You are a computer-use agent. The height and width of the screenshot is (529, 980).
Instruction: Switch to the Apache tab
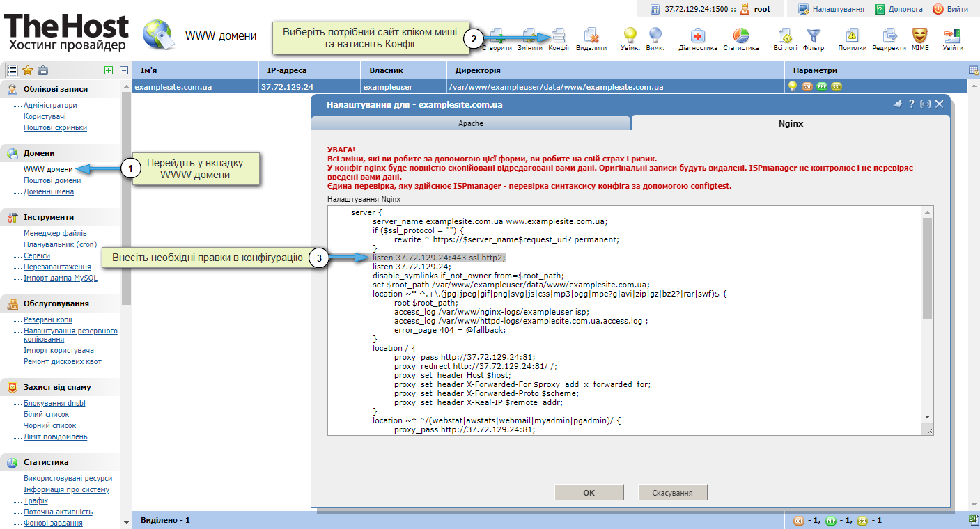(x=471, y=123)
